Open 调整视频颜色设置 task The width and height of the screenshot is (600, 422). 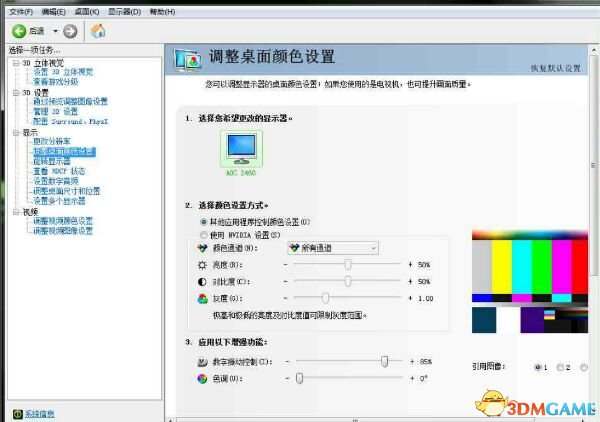click(63, 221)
